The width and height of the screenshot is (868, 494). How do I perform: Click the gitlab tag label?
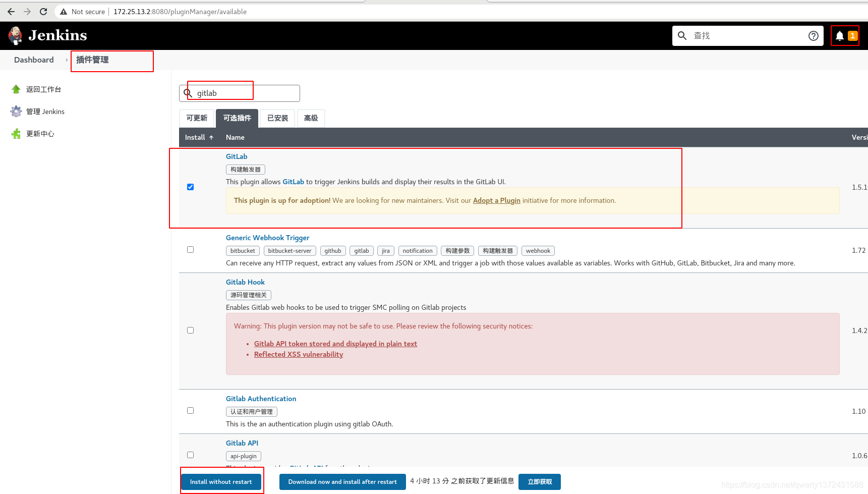(362, 251)
